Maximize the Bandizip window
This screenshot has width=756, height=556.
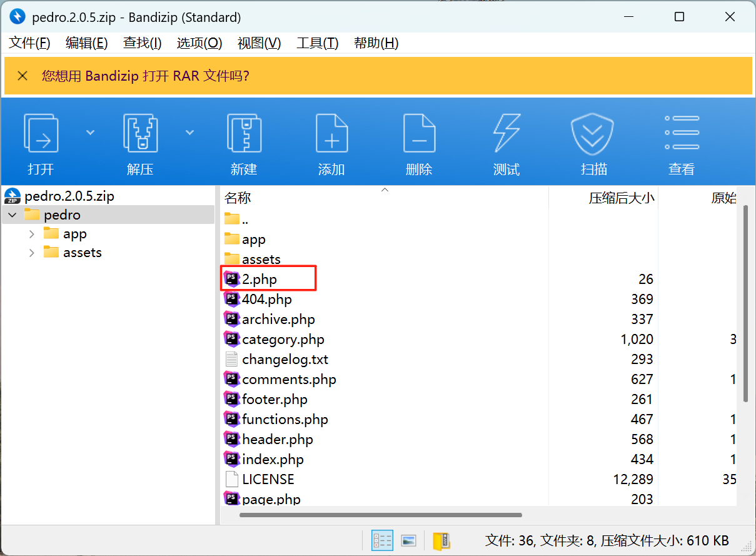(x=679, y=17)
